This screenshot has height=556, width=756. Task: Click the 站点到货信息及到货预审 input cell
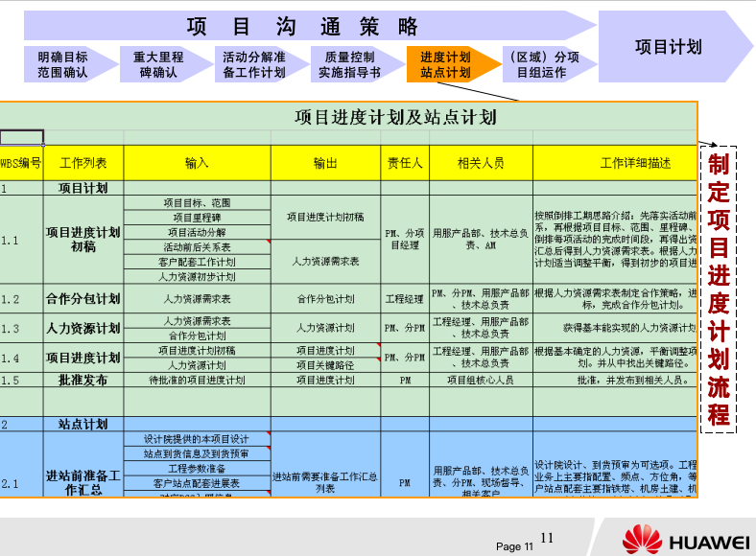(x=198, y=453)
